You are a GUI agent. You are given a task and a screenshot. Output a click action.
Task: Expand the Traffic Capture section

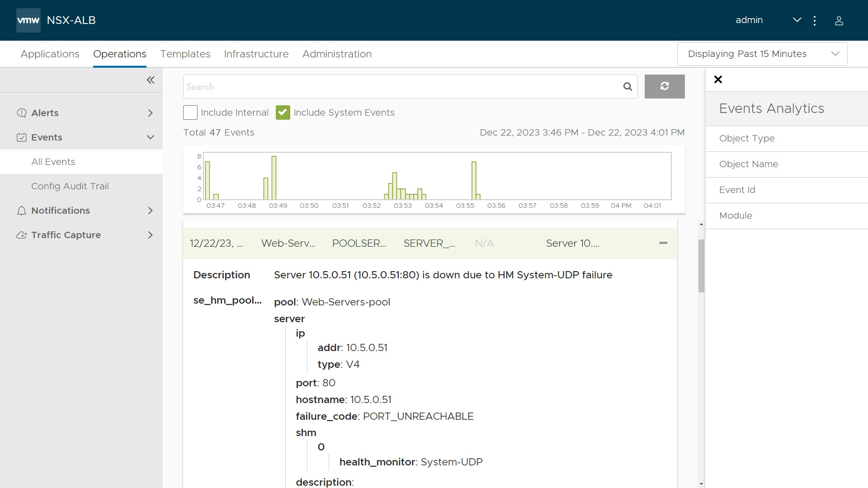coord(151,235)
